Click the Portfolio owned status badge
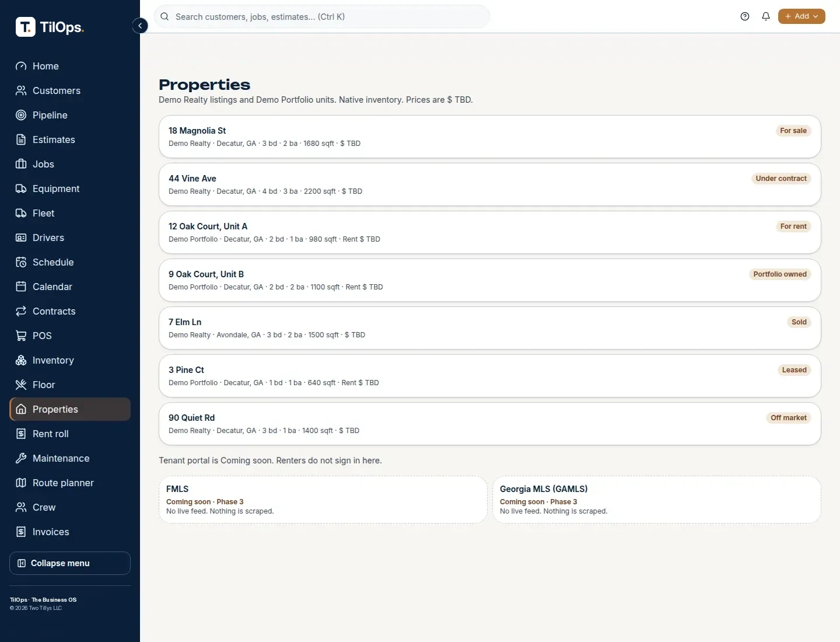 click(780, 274)
